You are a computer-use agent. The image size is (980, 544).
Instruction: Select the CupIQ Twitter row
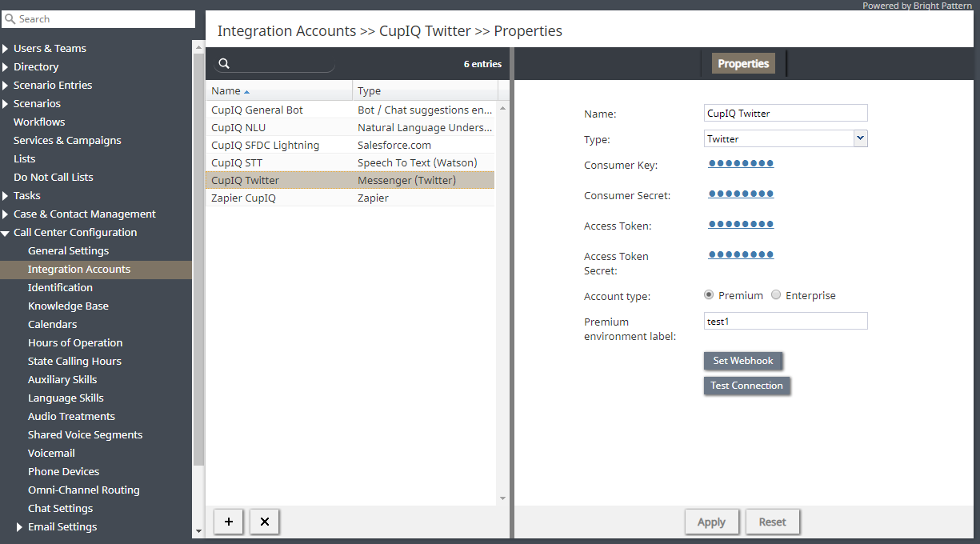tap(350, 180)
